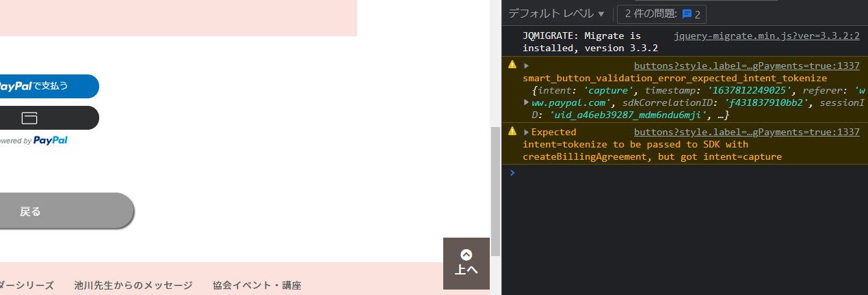Click the warning icon of Expected intent=tokenize entry
Image resolution: width=868 pixels, height=295 pixels.
[x=512, y=131]
